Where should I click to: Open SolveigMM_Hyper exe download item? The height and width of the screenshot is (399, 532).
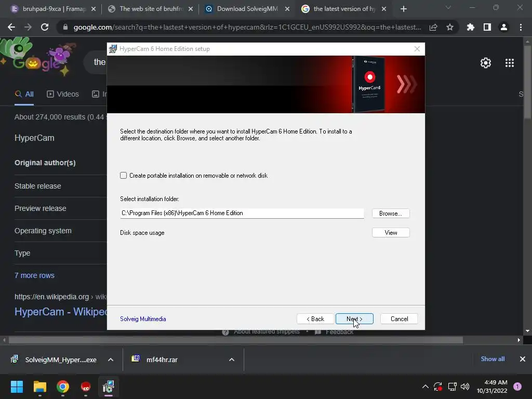point(54,360)
